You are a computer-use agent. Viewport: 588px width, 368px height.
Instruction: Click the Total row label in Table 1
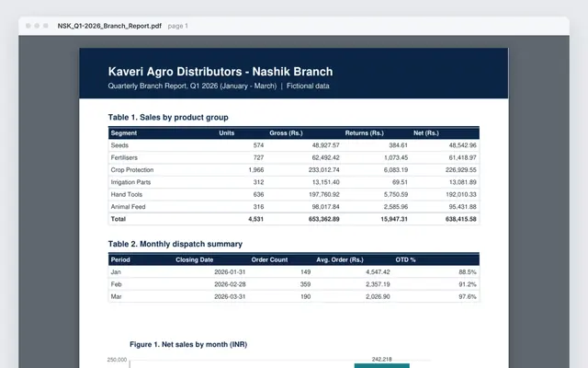tap(119, 219)
